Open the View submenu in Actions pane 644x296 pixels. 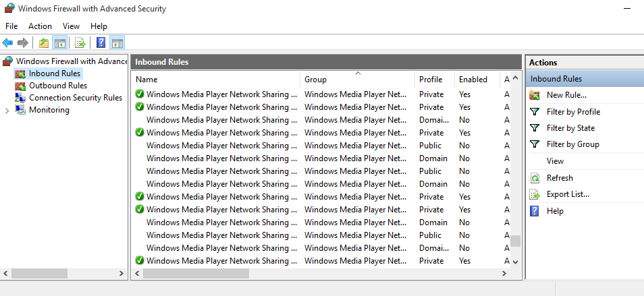pyautogui.click(x=555, y=161)
